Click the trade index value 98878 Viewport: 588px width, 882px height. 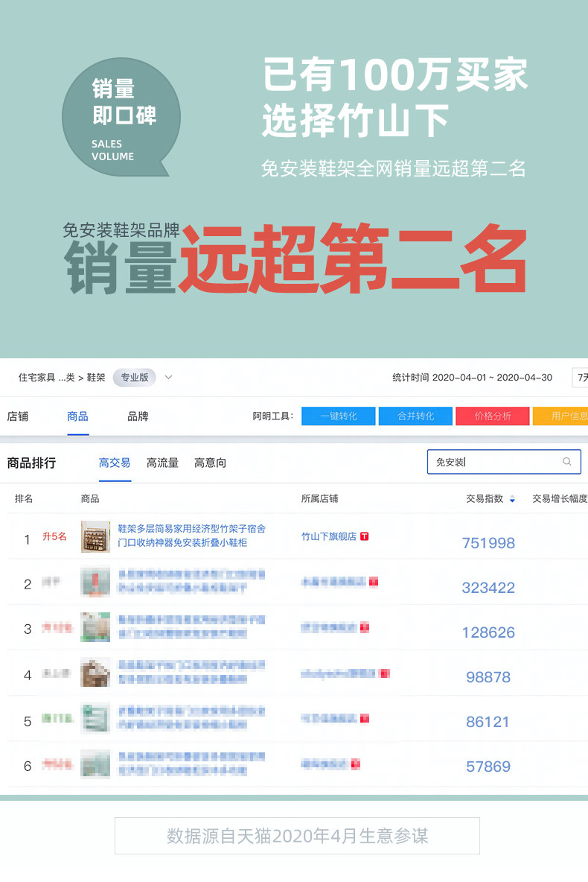[488, 677]
